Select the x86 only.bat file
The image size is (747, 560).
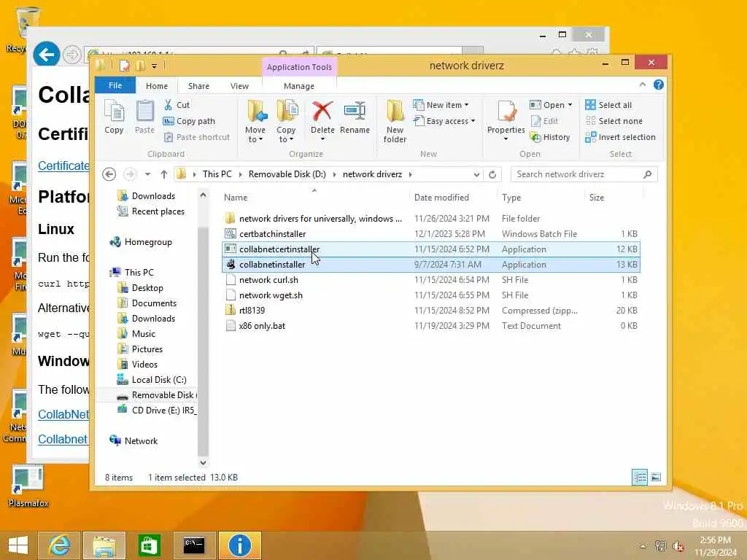(430, 326)
